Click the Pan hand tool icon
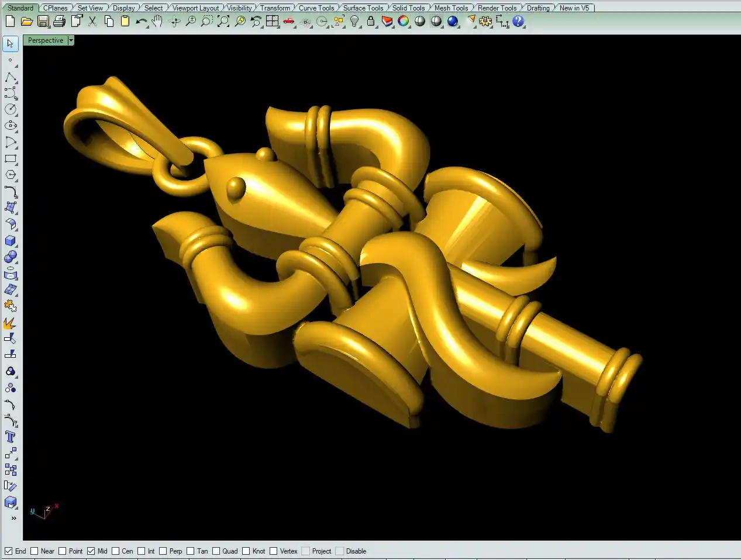 pos(157,22)
